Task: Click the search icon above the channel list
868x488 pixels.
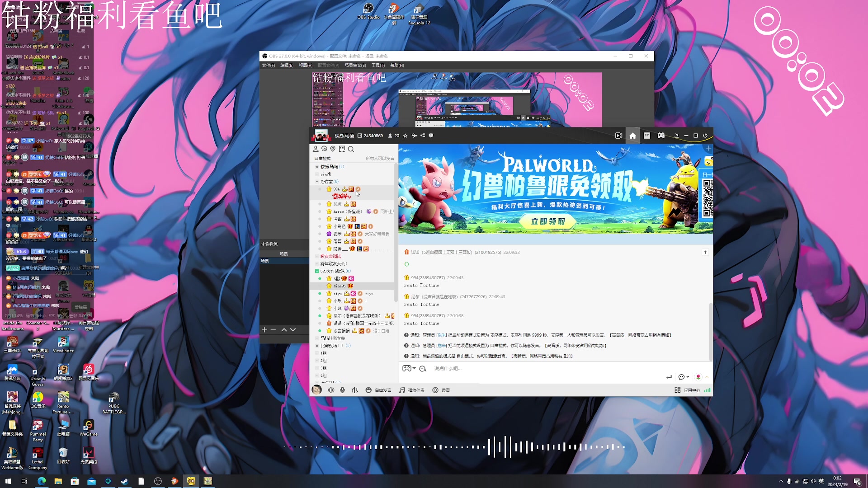Action: point(351,149)
